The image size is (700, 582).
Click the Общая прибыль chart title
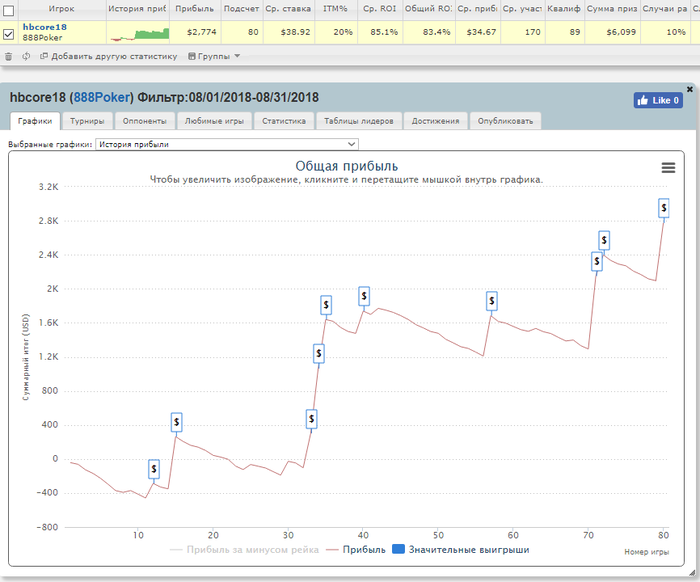pos(346,166)
